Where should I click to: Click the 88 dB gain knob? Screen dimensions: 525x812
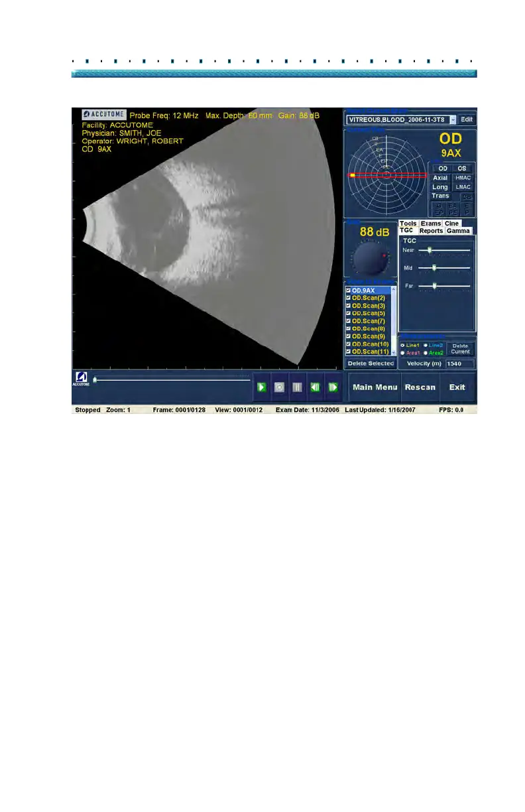[369, 259]
